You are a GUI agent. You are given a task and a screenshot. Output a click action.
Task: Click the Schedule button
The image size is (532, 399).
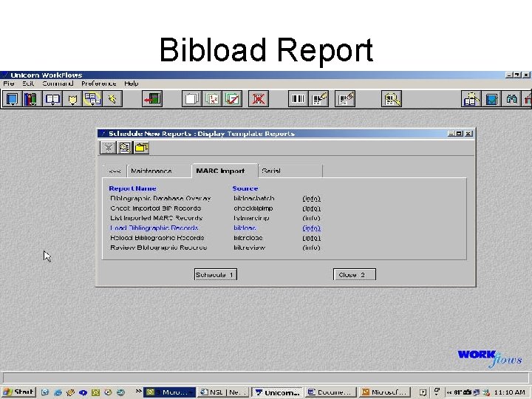pos(216,274)
